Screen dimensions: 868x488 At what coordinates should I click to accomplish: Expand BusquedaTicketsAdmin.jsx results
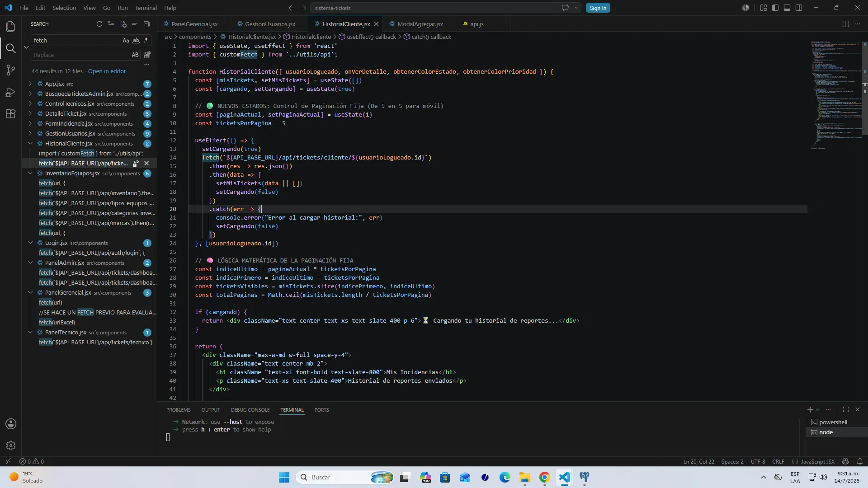click(x=30, y=94)
